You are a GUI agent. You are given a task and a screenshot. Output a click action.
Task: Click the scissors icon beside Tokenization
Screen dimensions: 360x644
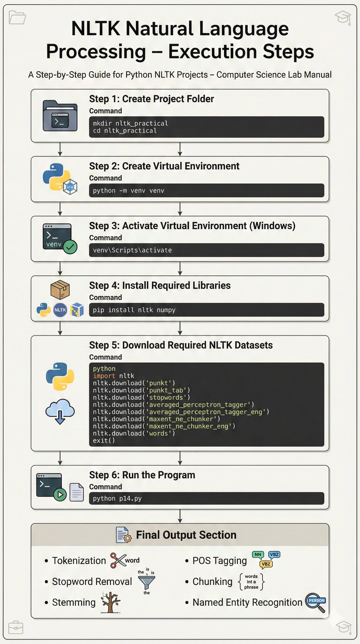coord(118,560)
